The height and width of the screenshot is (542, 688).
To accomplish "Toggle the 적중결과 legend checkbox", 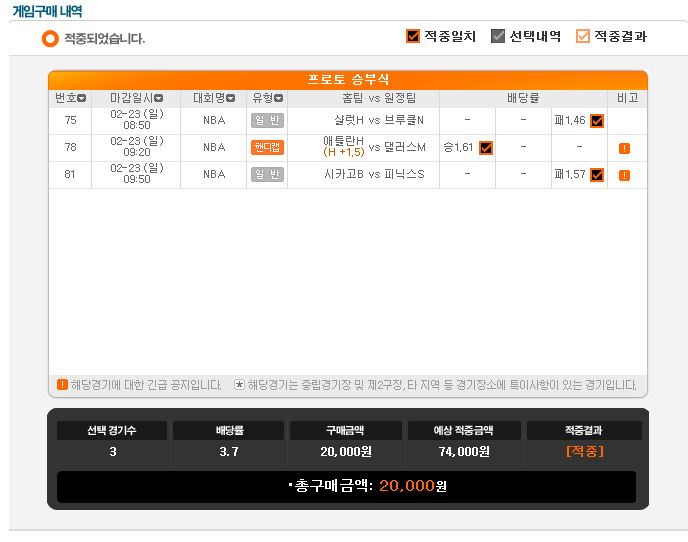I will tap(582, 36).
